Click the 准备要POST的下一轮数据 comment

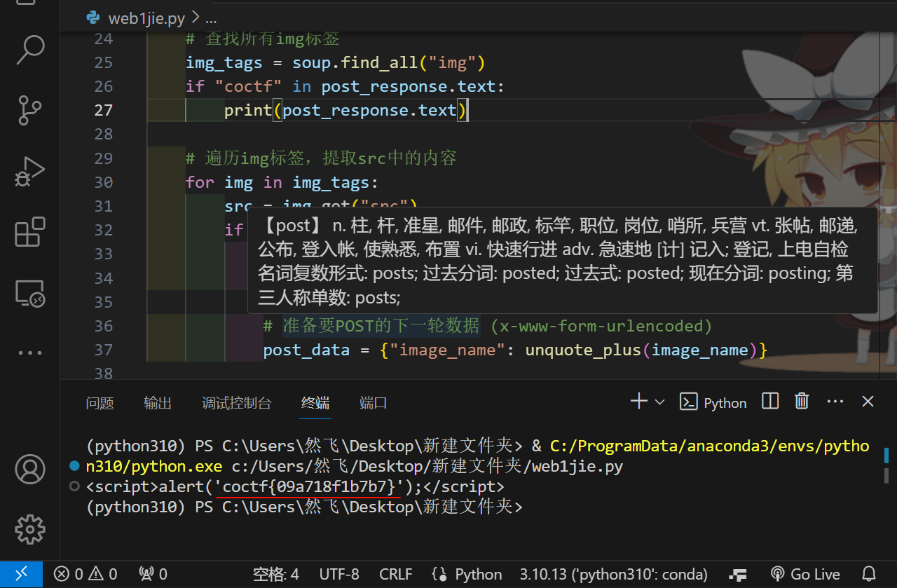pyautogui.click(x=488, y=326)
